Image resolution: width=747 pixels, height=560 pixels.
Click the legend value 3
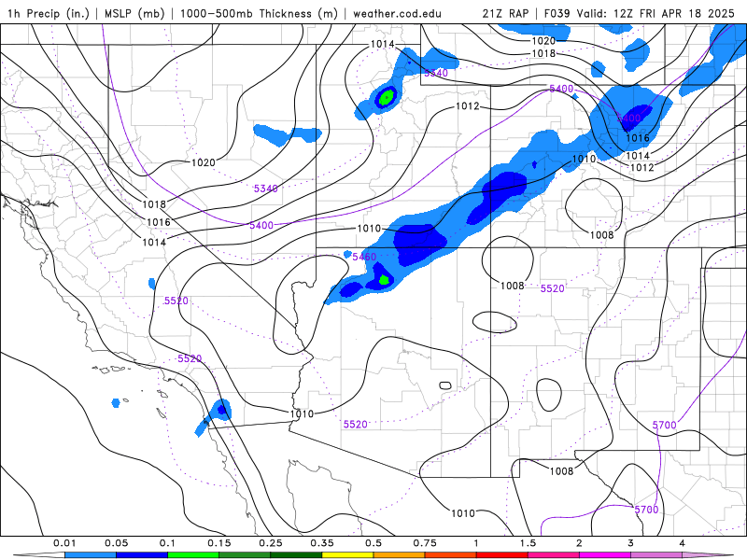point(631,543)
